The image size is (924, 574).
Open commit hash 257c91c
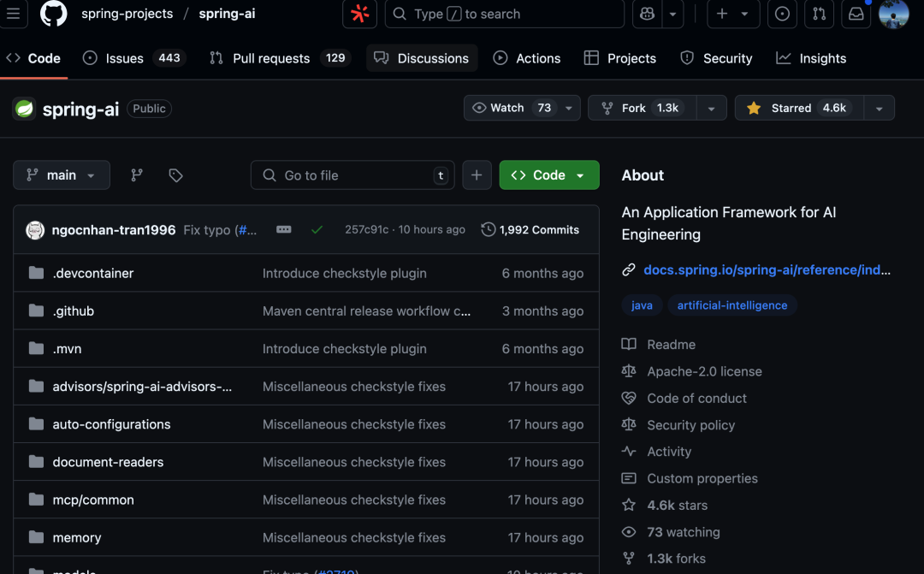(366, 230)
